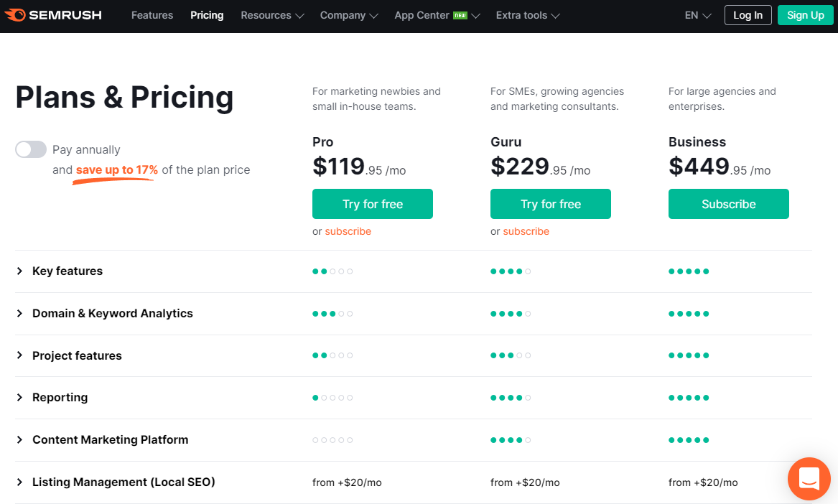838x504 pixels.
Task: Click Business rating dots for Content Marketing Platform
Action: tap(689, 440)
